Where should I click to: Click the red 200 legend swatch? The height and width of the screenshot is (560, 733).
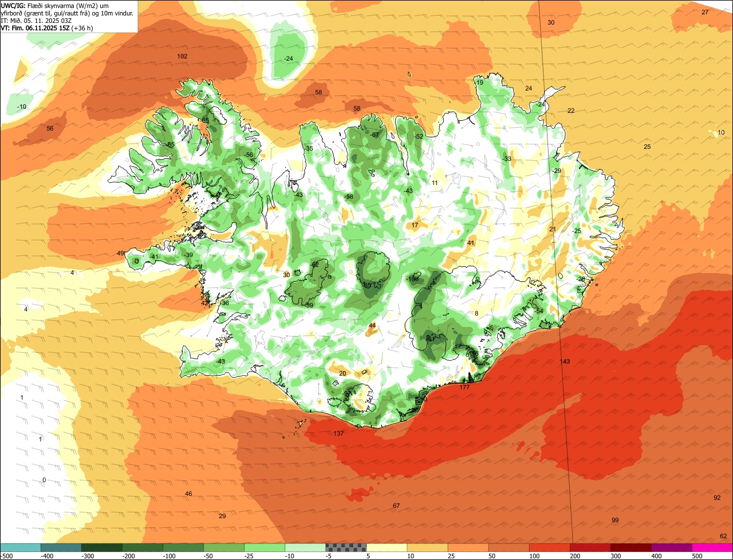[590, 547]
